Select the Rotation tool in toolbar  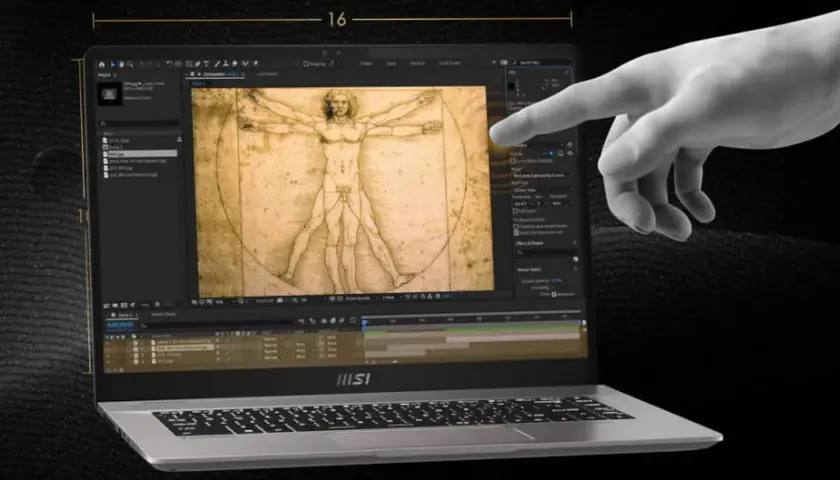click(x=169, y=64)
